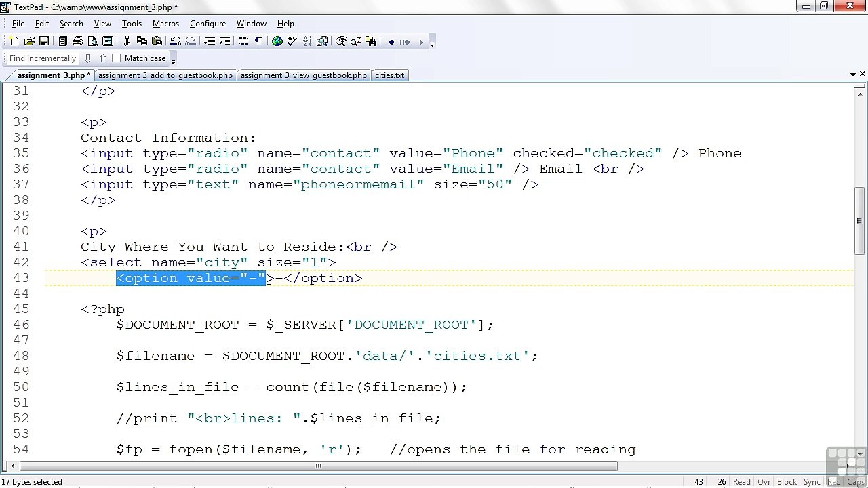Open the Macros menu
Image resolution: width=868 pixels, height=488 pixels.
tap(165, 24)
